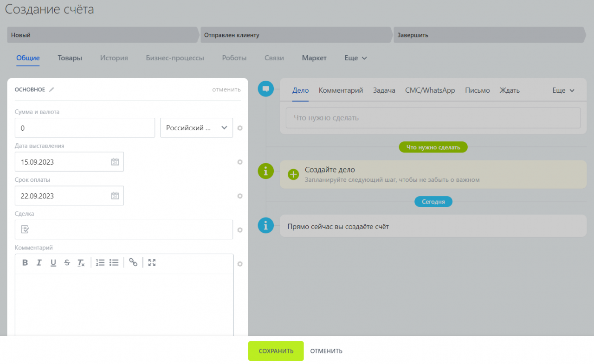
Task: Apply italic formatting in comment editor
Action: (39, 262)
